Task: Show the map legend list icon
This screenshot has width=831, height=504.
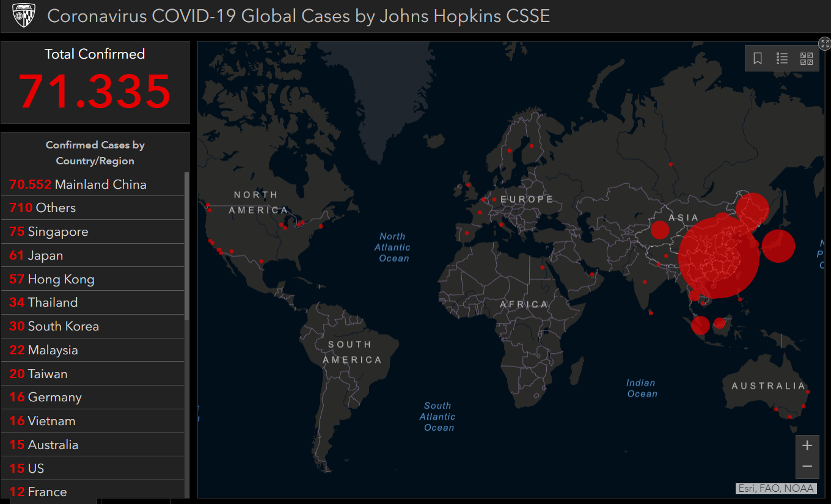Action: tap(782, 59)
